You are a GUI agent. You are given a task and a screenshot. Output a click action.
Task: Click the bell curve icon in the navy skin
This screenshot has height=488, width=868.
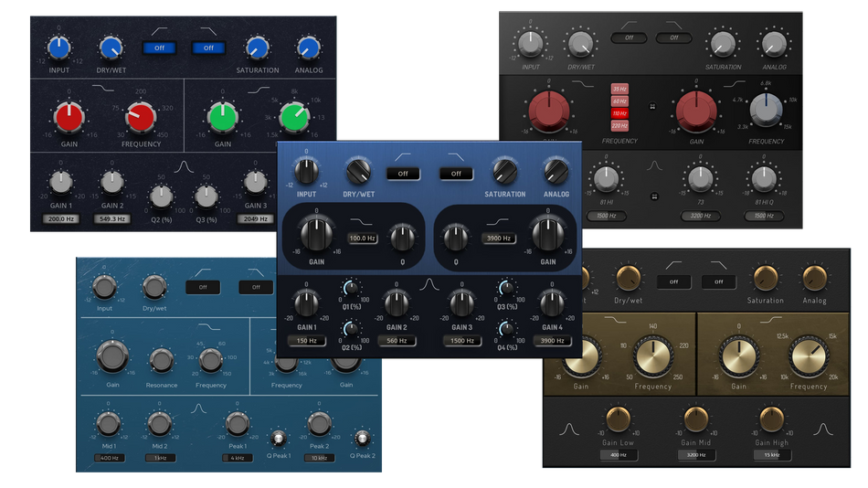tap(184, 166)
